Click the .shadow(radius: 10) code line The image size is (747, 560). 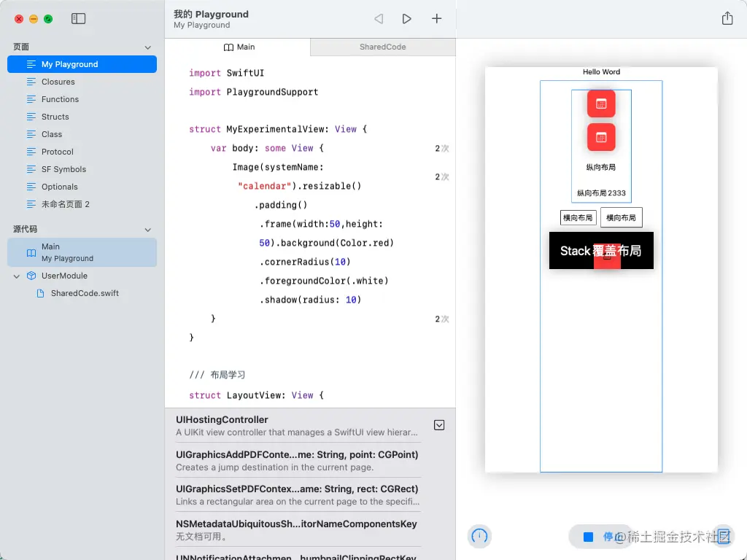pos(310,300)
